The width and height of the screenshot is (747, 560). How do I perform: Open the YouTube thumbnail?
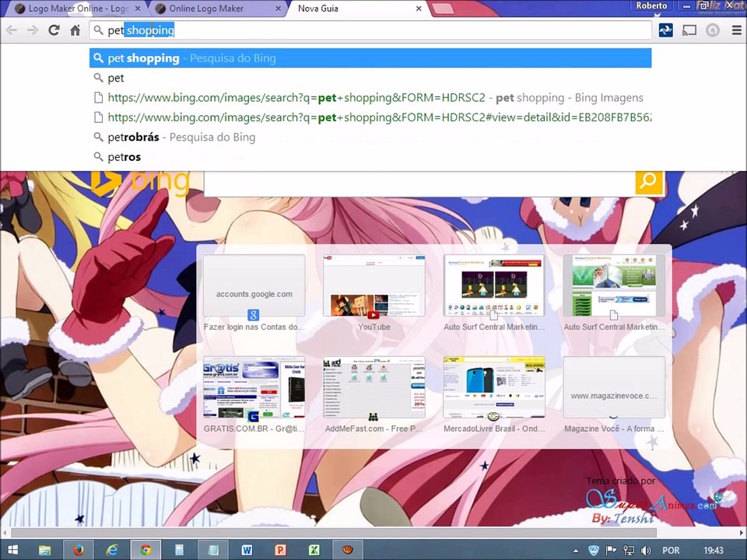[374, 285]
